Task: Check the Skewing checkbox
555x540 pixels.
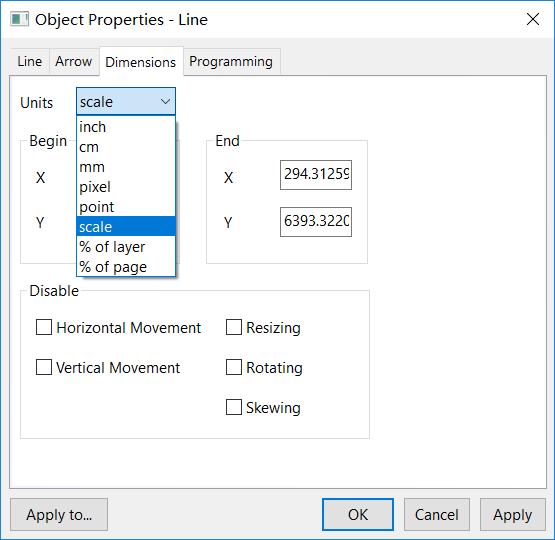Action: pos(234,407)
